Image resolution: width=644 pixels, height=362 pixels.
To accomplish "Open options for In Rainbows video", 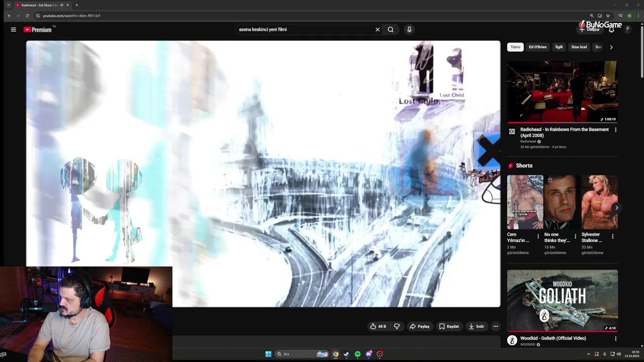I will pos(615,130).
